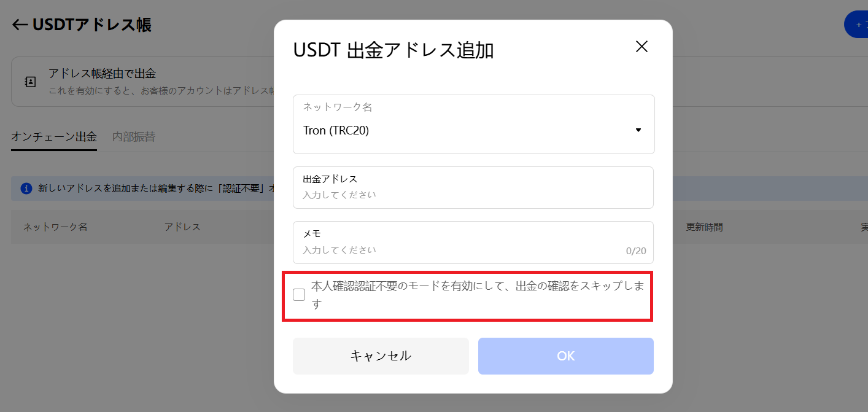Confirm with the OK button

pyautogui.click(x=565, y=356)
